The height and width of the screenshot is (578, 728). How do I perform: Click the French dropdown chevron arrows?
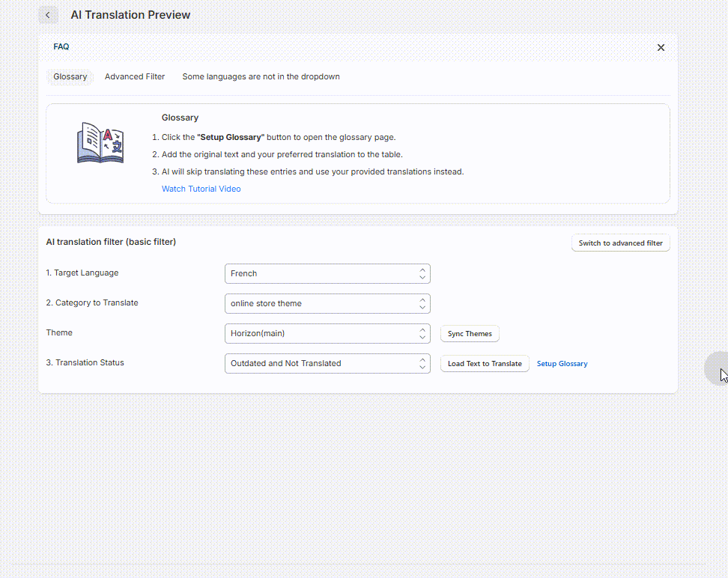422,273
